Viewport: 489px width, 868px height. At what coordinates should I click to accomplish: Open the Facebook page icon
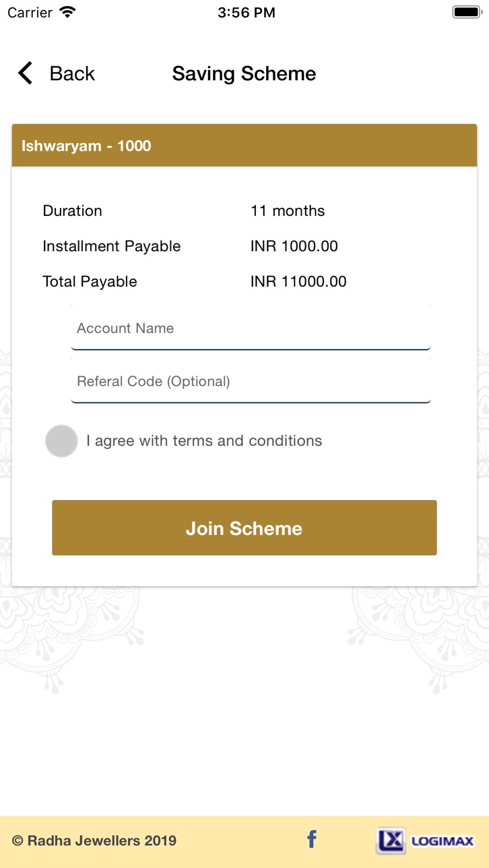pos(312,839)
